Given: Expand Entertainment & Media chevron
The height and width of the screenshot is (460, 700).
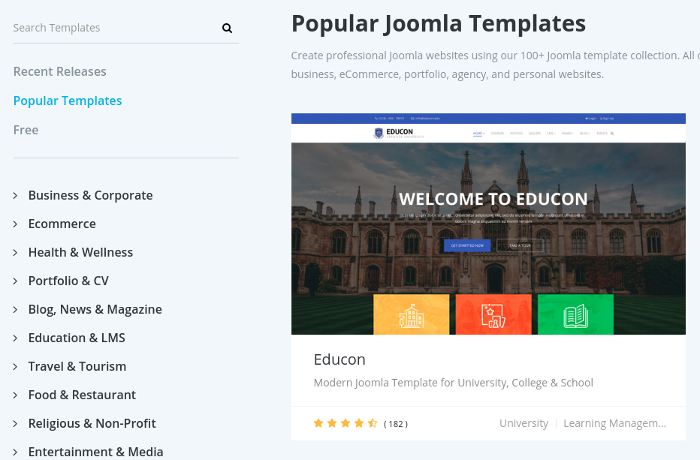Looking at the screenshot, I should [x=16, y=452].
